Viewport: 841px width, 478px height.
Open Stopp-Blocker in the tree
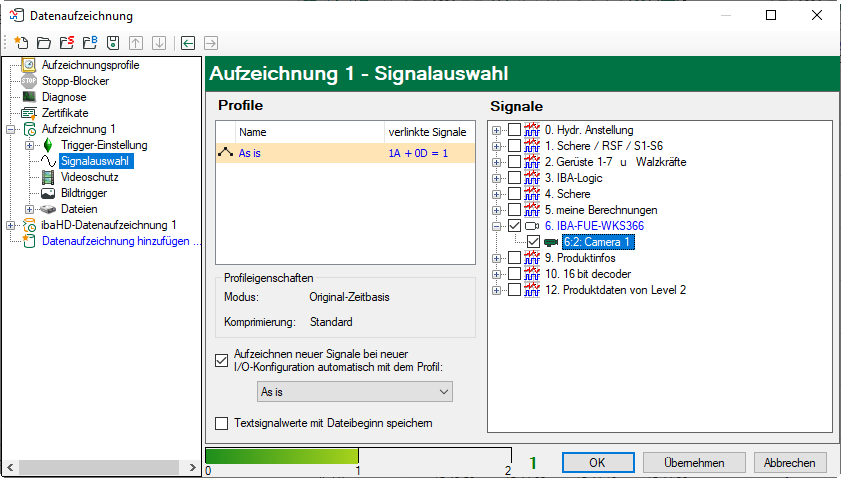pyautogui.click(x=76, y=81)
